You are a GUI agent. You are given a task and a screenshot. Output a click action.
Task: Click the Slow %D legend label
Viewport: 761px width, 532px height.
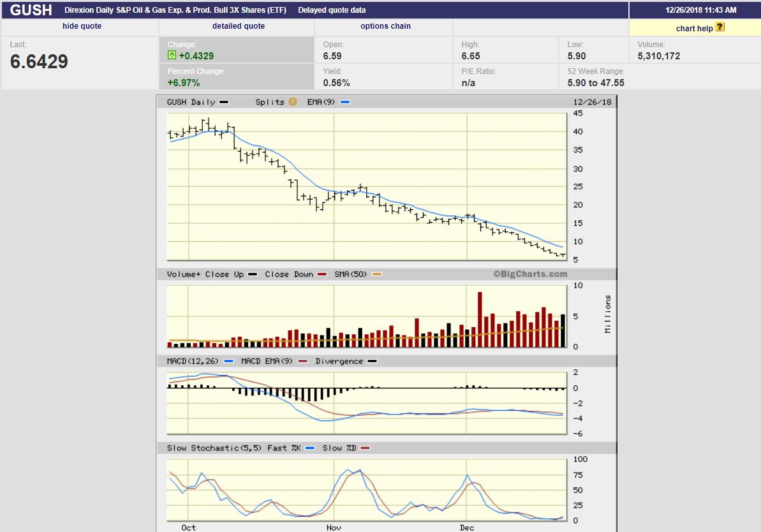point(339,448)
